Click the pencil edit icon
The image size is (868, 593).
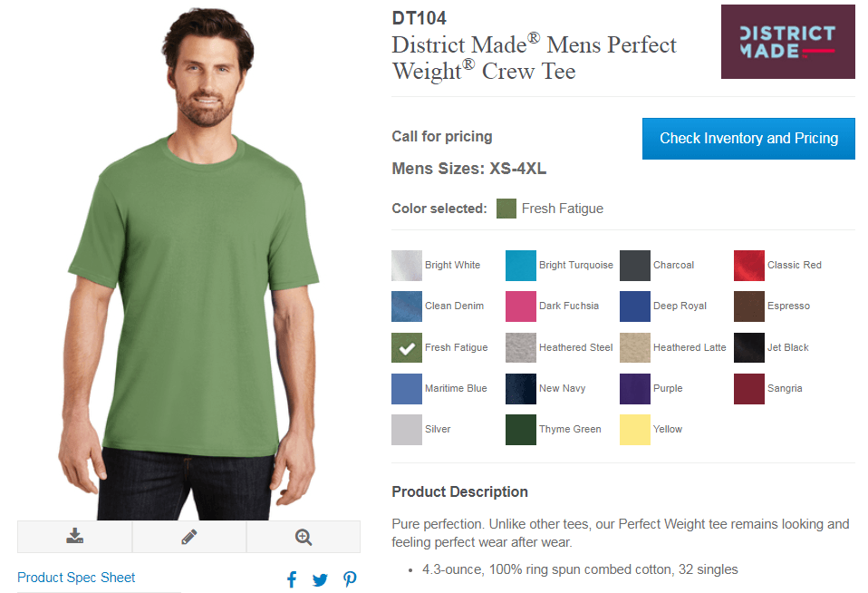[x=188, y=537]
